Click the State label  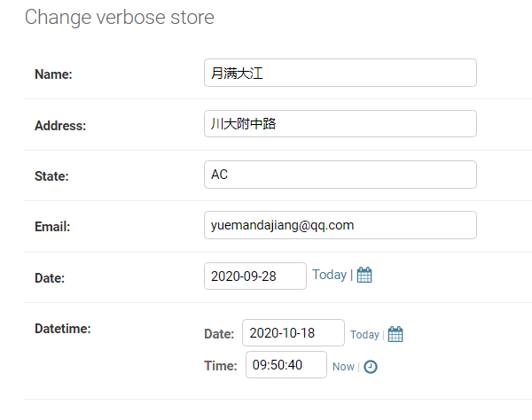[51, 176]
